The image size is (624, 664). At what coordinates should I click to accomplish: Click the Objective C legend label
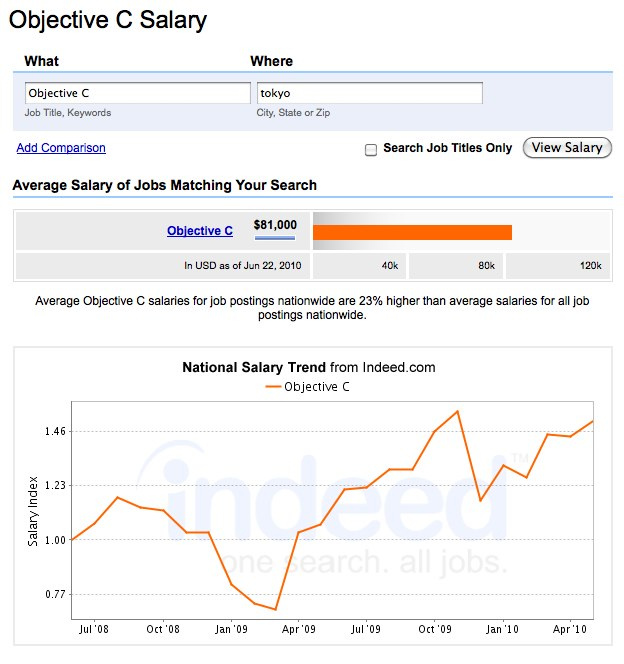(x=317, y=387)
